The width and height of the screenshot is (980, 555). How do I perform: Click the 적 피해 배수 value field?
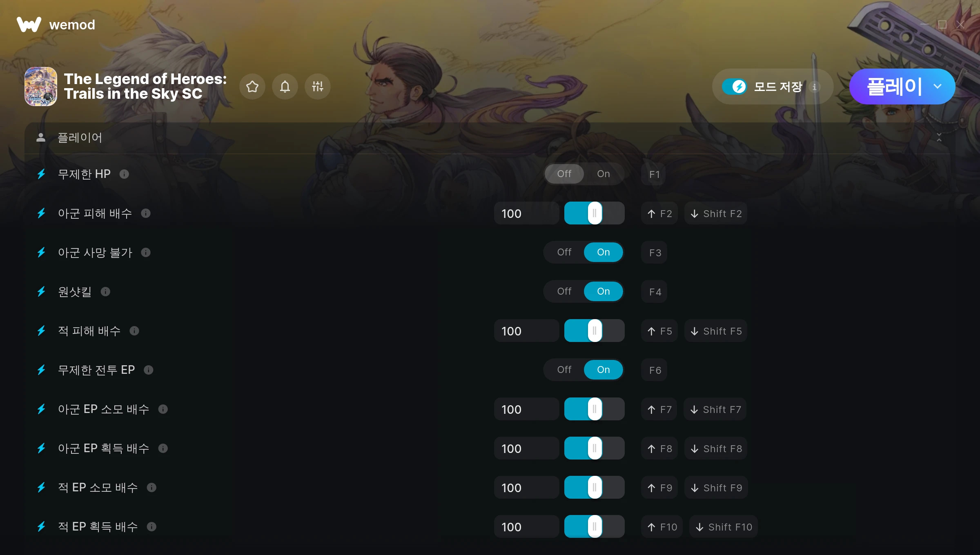click(x=526, y=331)
